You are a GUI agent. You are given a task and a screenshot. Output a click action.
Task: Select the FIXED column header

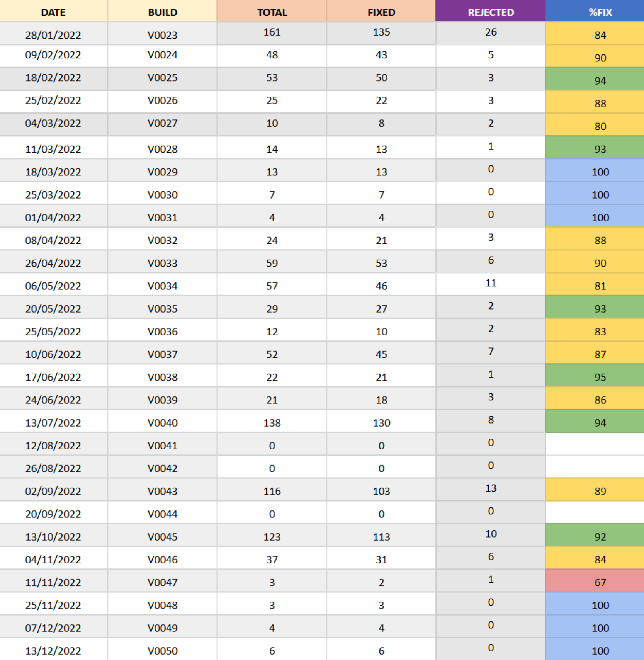[x=381, y=12]
